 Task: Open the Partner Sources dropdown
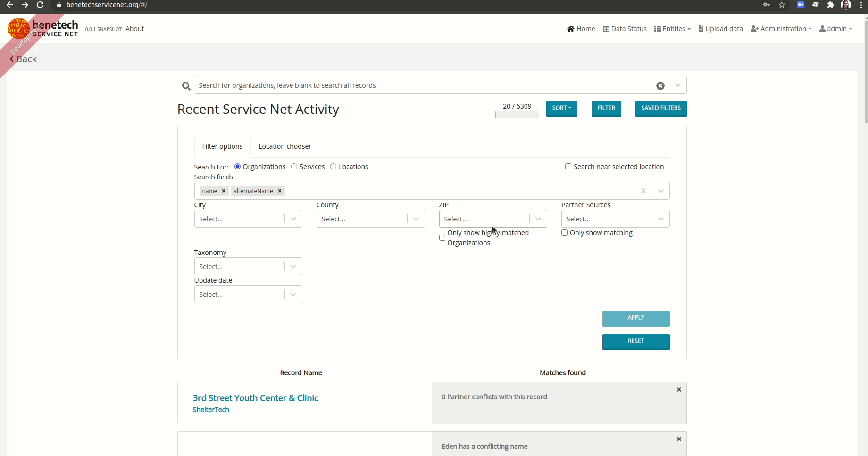(615, 219)
